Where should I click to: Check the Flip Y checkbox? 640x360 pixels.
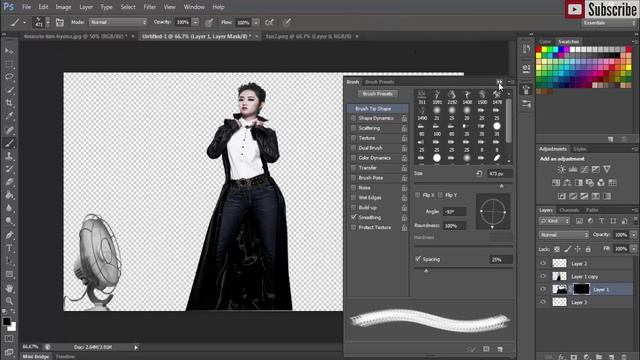440,195
